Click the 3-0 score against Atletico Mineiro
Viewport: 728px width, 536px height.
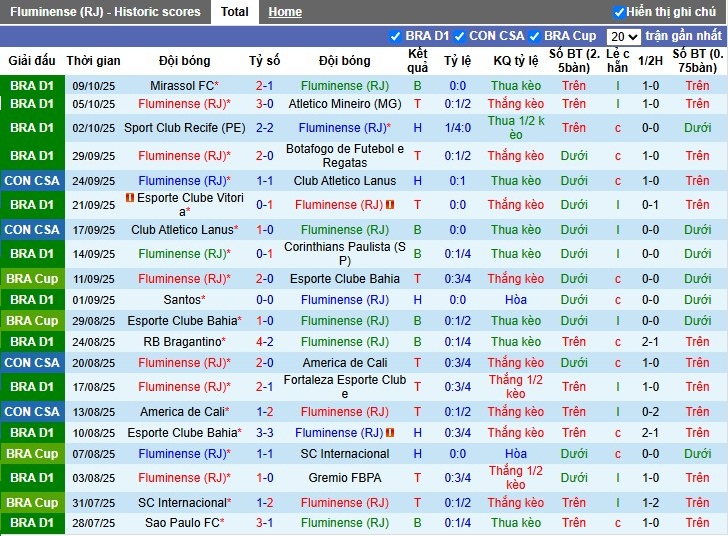coord(264,104)
